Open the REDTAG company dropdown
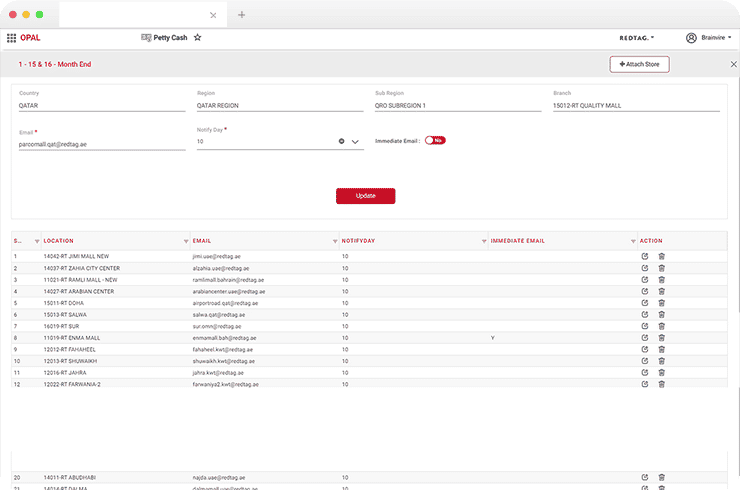This screenshot has width=740, height=490. tap(637, 37)
